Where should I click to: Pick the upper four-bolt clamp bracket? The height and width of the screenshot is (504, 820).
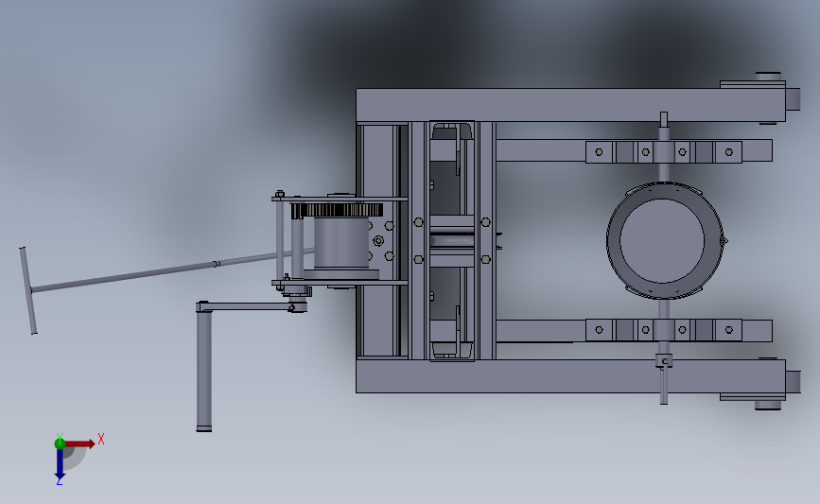coord(664,152)
